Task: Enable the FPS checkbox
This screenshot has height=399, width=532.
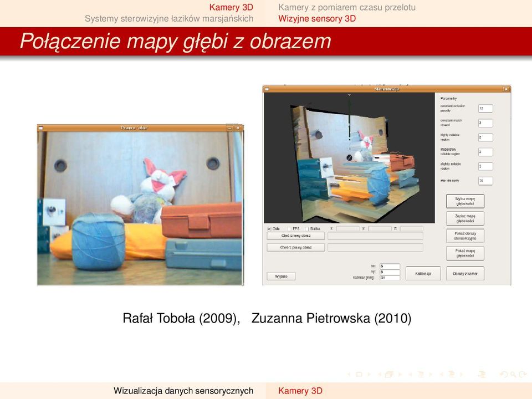Action: coord(289,229)
